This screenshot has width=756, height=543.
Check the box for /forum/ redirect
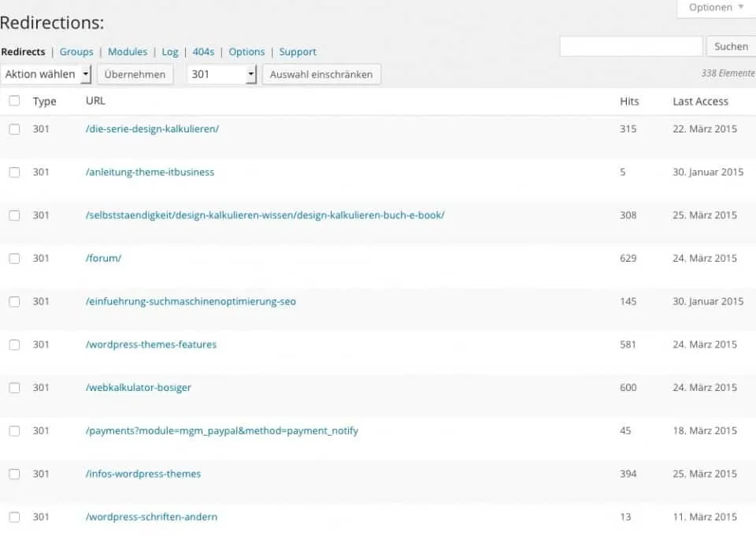(x=14, y=258)
